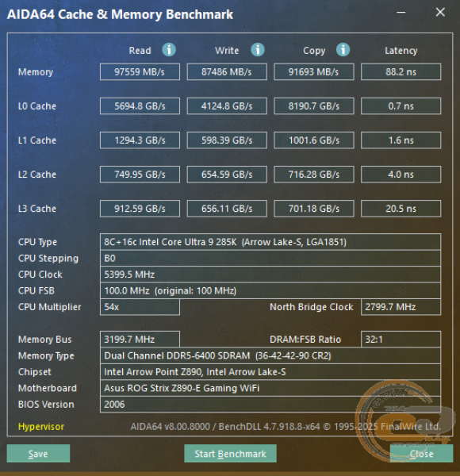The image size is (460, 476).
Task: Click DRAM:FSB Ratio value 32:1
Action: pos(401,339)
